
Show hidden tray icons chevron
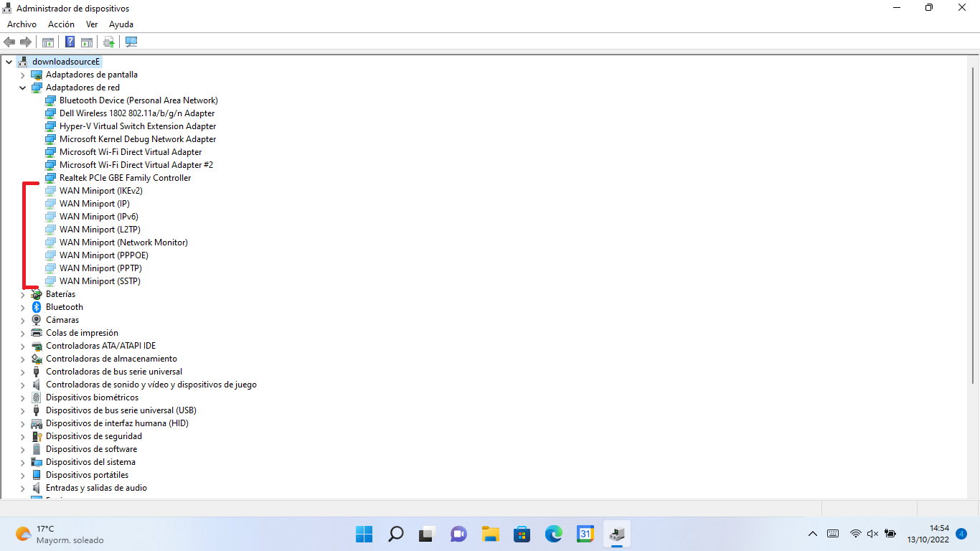click(x=812, y=534)
